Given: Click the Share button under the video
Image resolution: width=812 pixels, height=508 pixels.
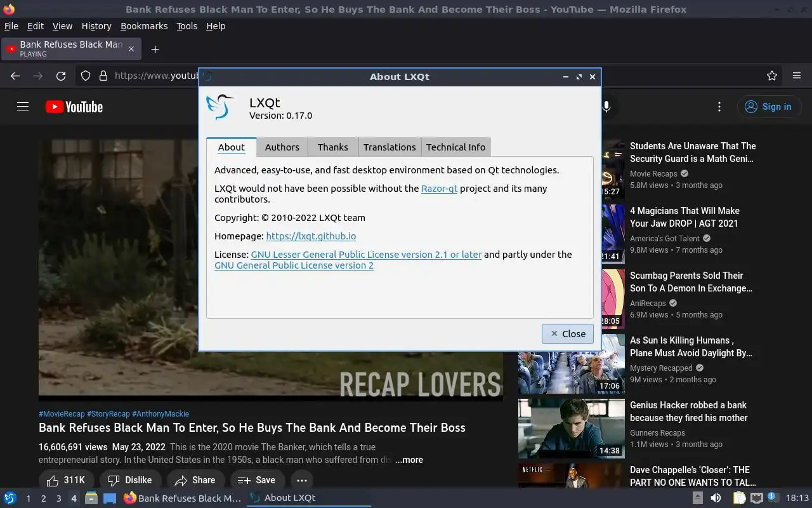Looking at the screenshot, I should click(x=196, y=480).
